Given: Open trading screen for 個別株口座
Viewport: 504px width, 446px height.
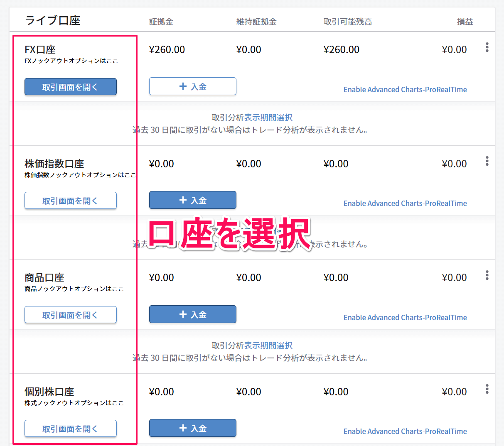Looking at the screenshot, I should (x=70, y=428).
